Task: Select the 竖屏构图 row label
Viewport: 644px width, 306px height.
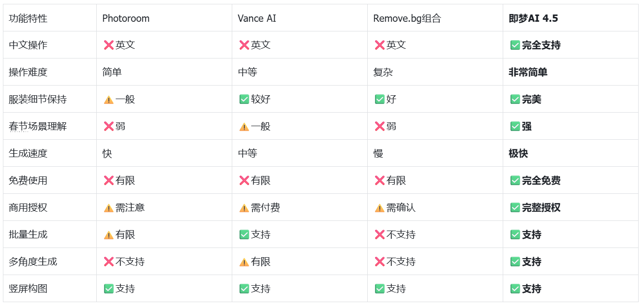Action: point(28,289)
